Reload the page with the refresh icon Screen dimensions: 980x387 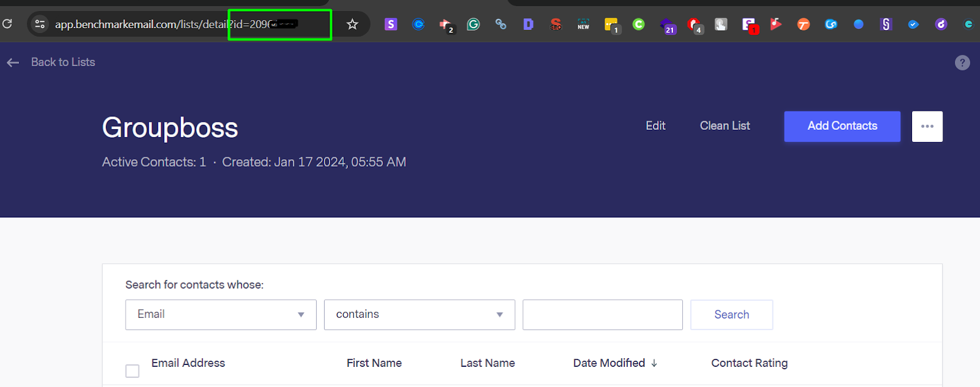click(x=7, y=24)
